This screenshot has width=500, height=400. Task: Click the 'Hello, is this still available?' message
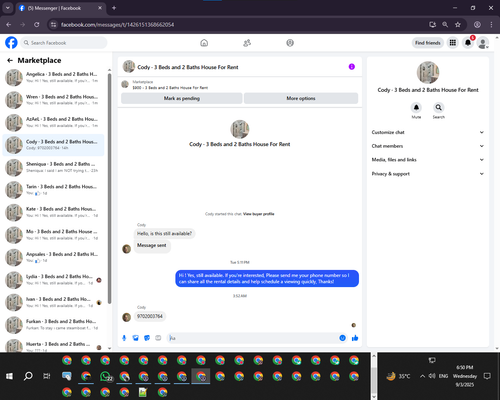coord(165,233)
